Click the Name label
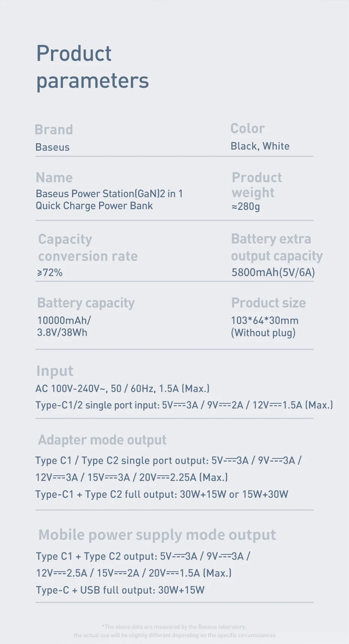Screen dimensions: 349x644 [54, 178]
